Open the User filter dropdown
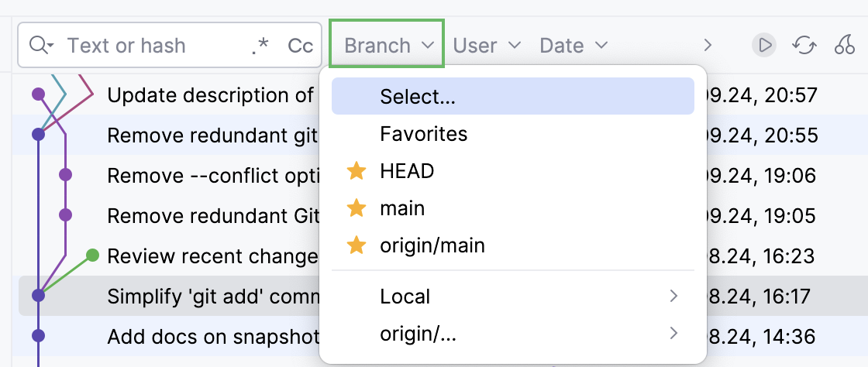Screen dimensions: 868x367 (x=487, y=46)
